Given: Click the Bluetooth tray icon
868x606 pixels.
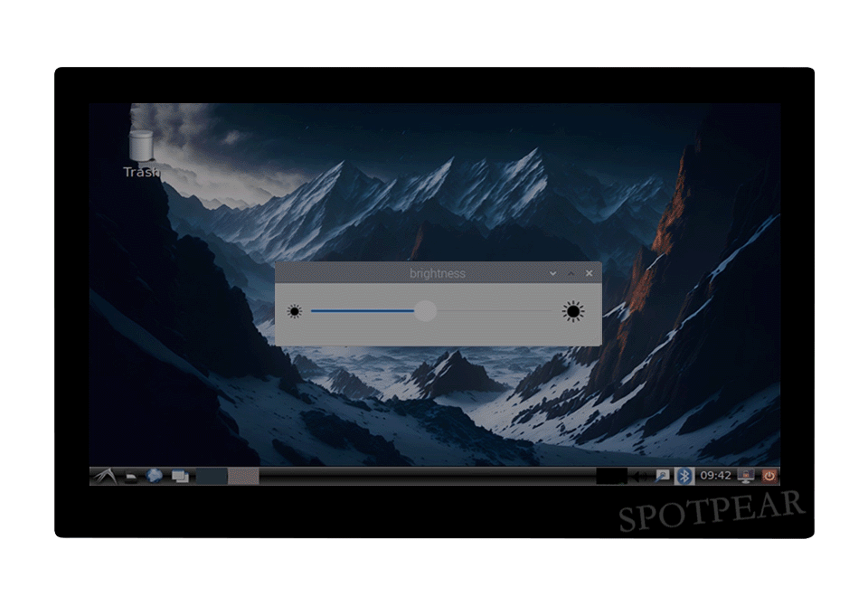Looking at the screenshot, I should pyautogui.click(x=684, y=476).
